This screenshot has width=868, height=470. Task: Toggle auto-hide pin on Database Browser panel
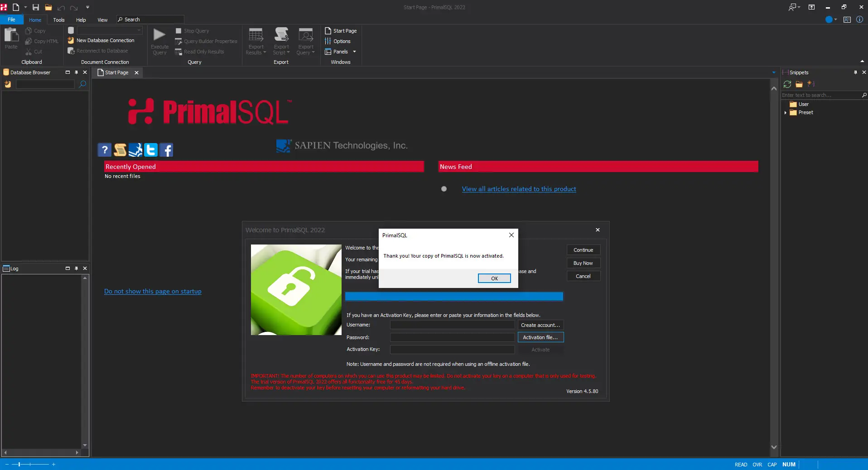tap(76, 72)
